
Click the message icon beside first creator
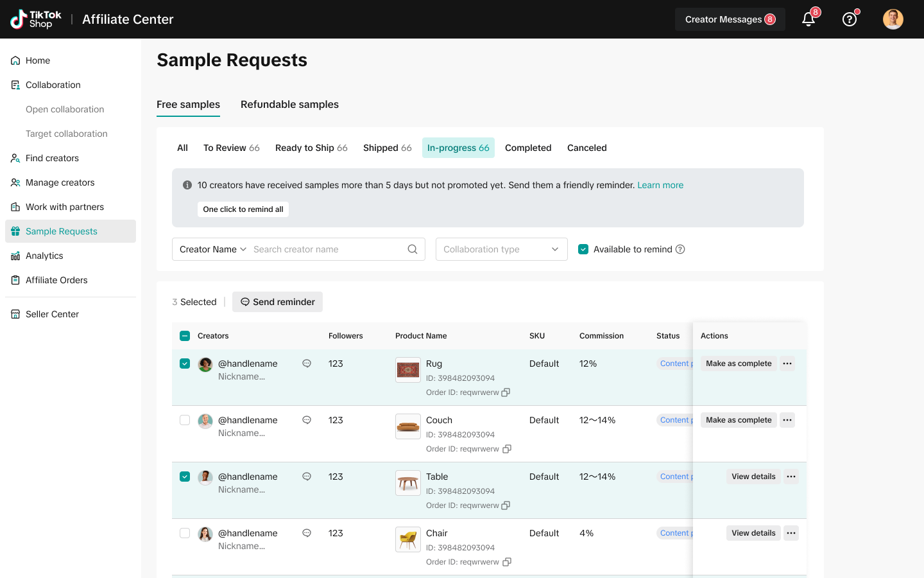[x=307, y=363]
